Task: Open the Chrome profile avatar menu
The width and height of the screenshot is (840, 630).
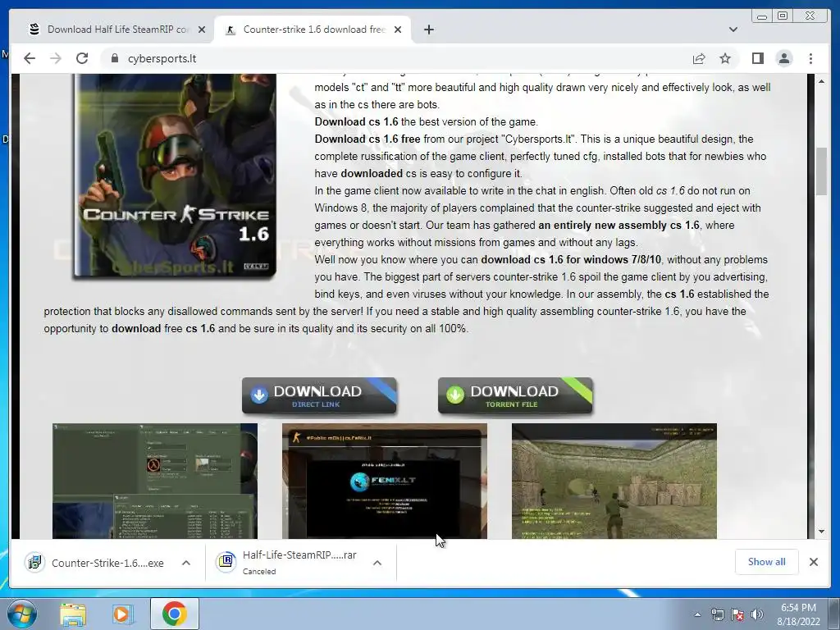Action: [784, 58]
